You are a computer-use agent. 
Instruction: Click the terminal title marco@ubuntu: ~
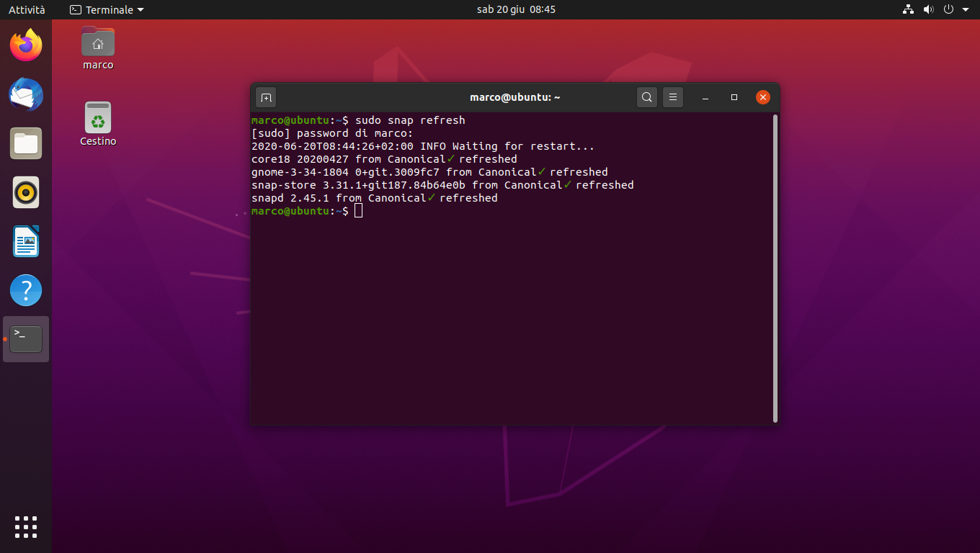515,97
